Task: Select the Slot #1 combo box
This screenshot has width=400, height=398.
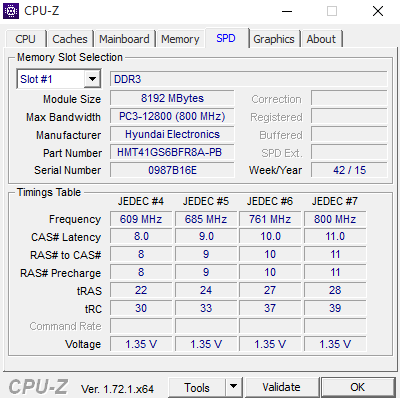Action: [x=59, y=79]
